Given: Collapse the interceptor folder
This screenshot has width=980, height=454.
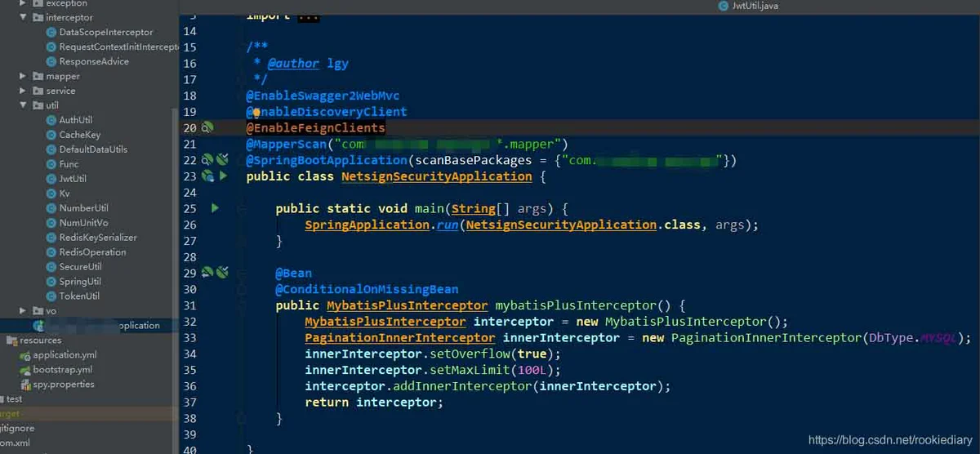Looking at the screenshot, I should 24,17.
